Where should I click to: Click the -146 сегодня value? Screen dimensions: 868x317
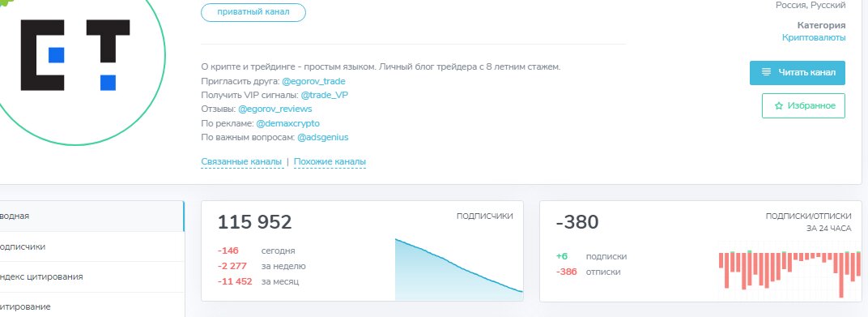point(228,251)
